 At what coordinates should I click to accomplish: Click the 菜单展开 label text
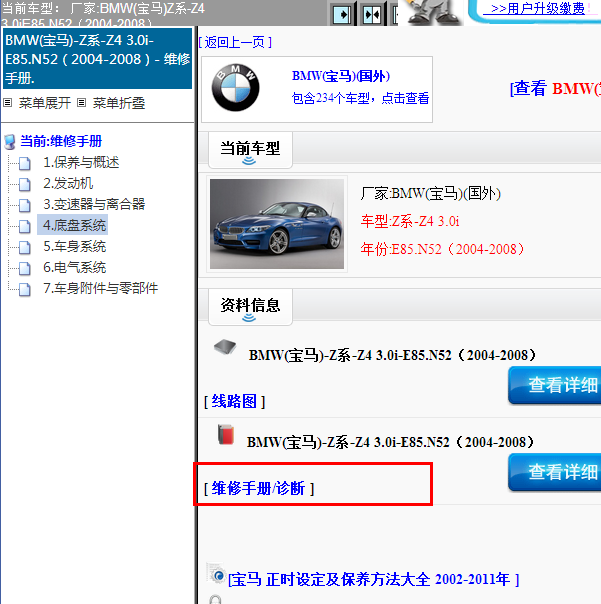(x=45, y=103)
